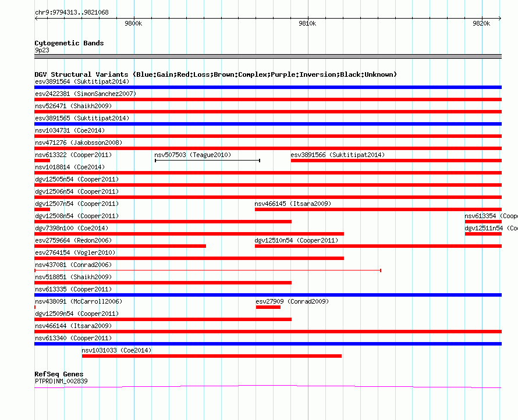Viewport: 518px width, 420px height.
Task: Click the short red nsv613322 bar
Action: 42,161
